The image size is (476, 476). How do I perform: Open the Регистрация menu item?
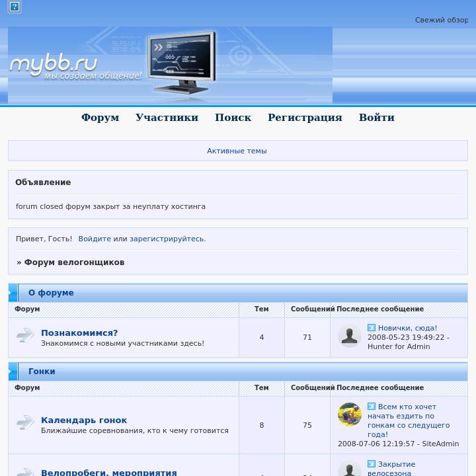point(305,117)
